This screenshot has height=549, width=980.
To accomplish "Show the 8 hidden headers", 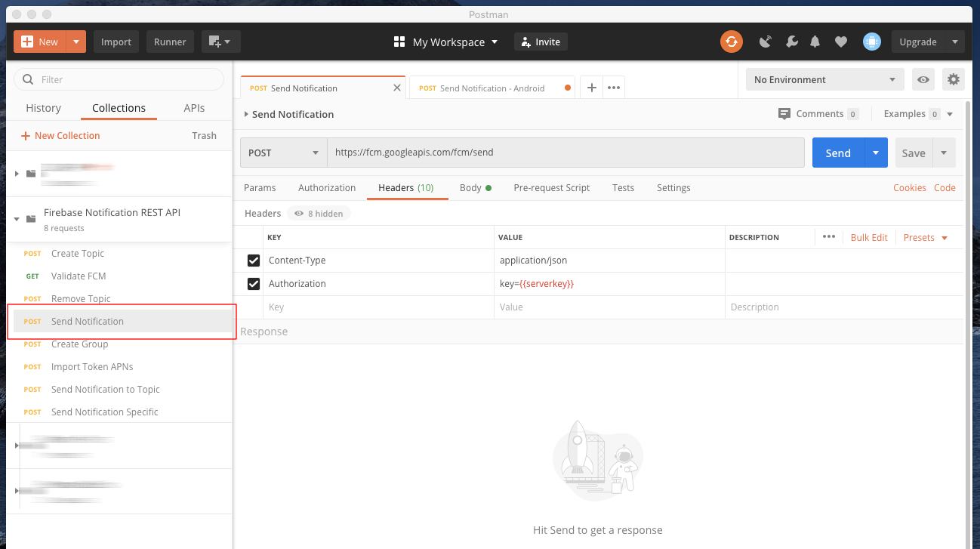I will pyautogui.click(x=319, y=214).
